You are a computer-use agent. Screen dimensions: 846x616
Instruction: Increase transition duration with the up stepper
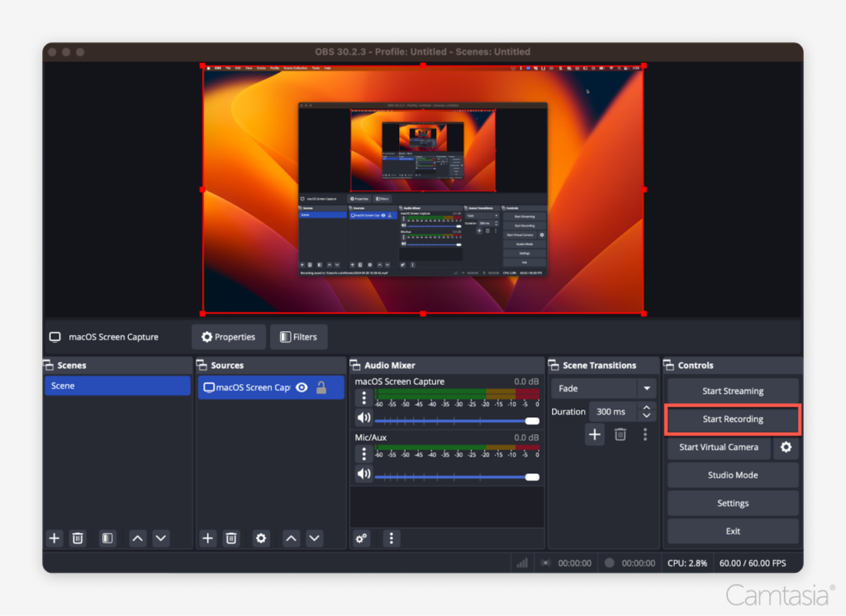(x=648, y=407)
